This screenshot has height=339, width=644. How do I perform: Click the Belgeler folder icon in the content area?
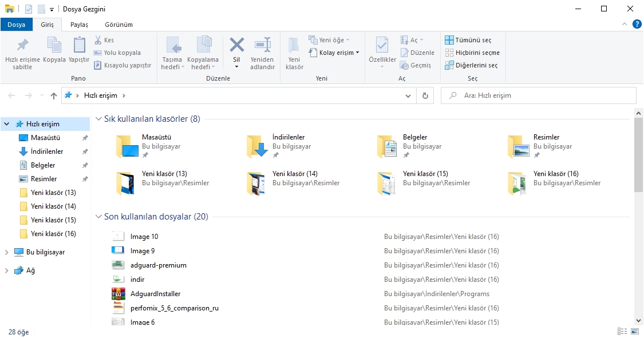click(388, 146)
